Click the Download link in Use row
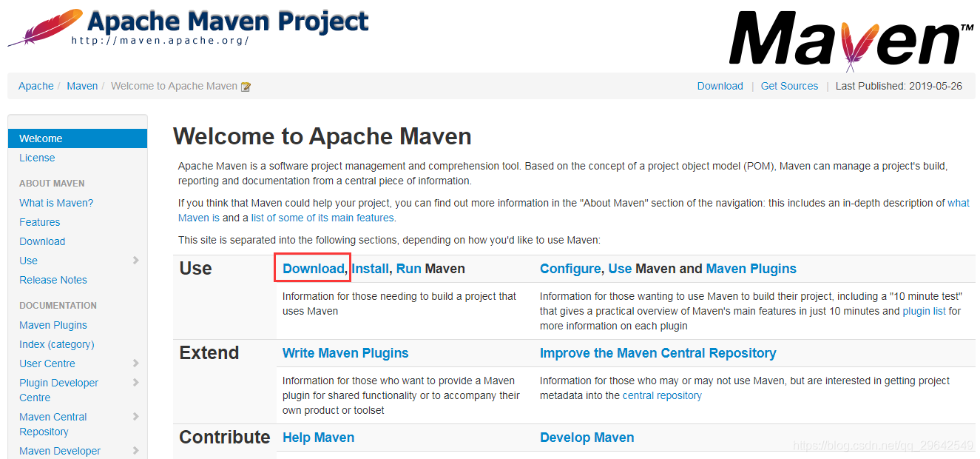This screenshot has width=980, height=459. pos(314,269)
